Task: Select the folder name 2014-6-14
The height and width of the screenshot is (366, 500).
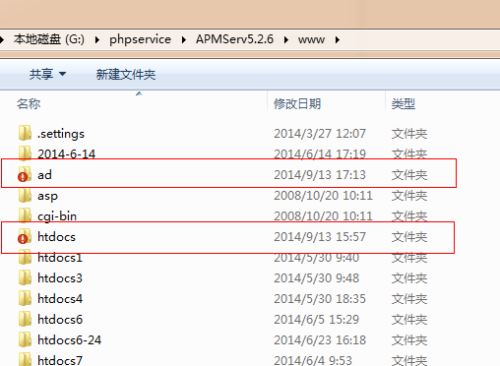Action: (66, 154)
